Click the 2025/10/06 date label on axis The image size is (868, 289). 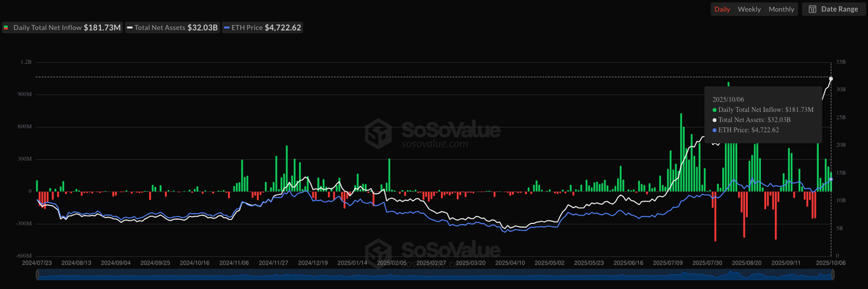coord(831,262)
